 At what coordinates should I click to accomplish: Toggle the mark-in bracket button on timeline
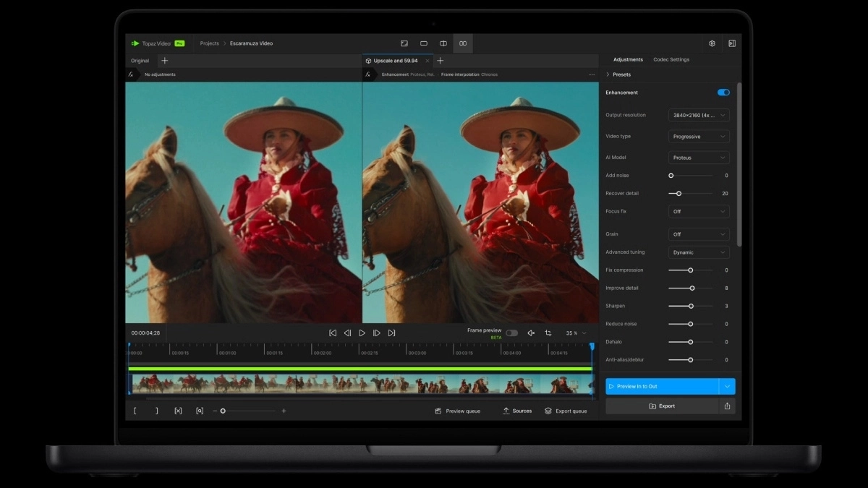coord(135,411)
